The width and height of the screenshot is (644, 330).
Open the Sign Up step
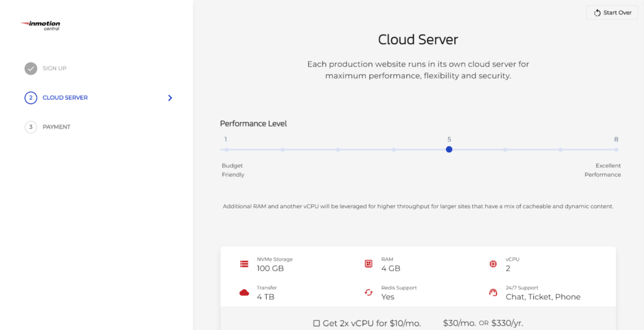[55, 69]
